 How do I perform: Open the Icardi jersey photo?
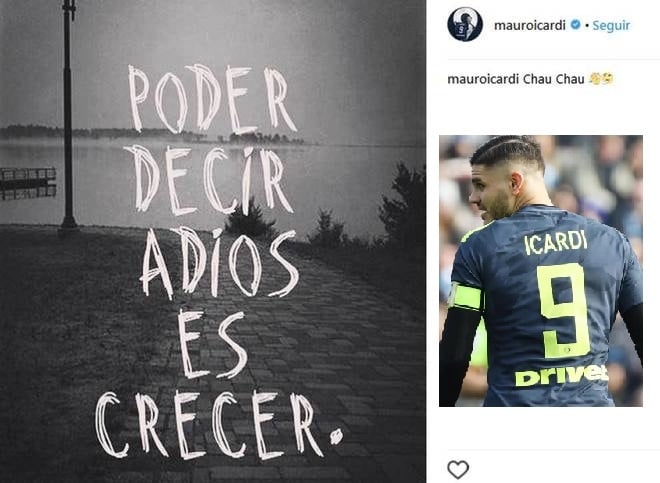(541, 271)
